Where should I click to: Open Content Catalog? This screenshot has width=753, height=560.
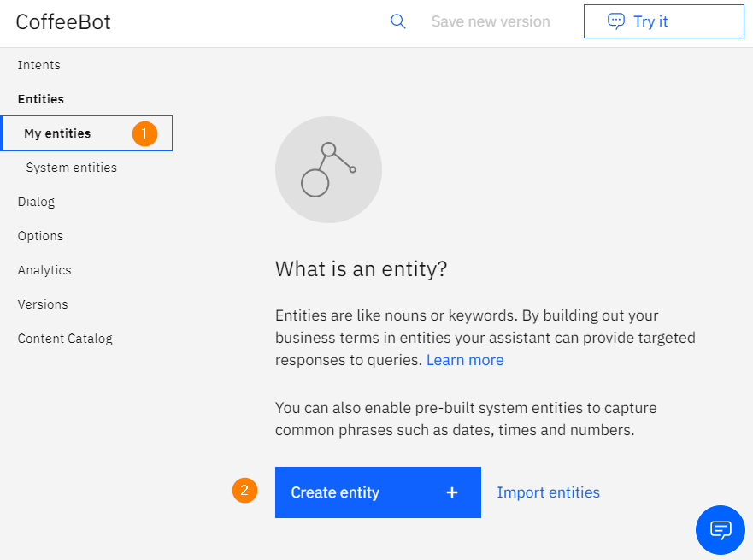tap(65, 339)
